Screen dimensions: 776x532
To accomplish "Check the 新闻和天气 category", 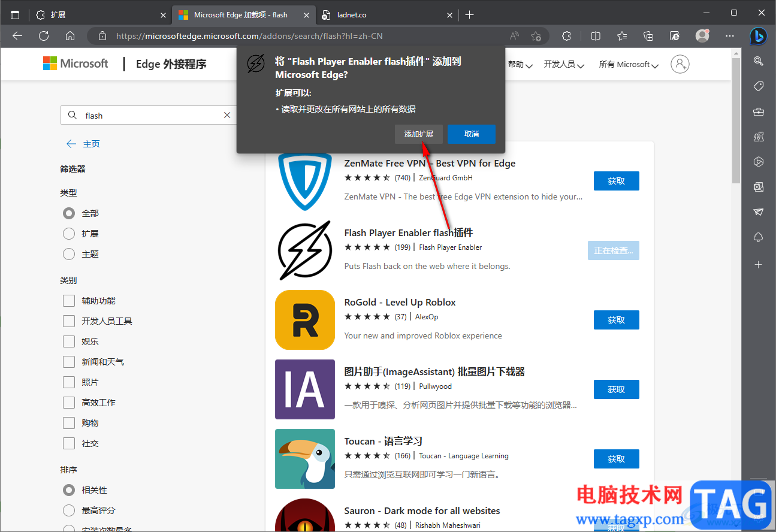I will coord(69,362).
